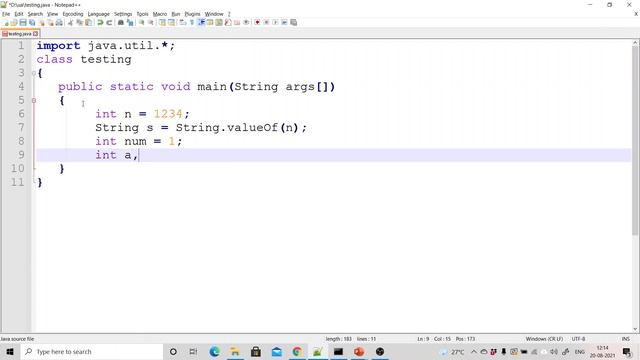
Task: Open the Encoding menu
Action: click(x=73, y=14)
